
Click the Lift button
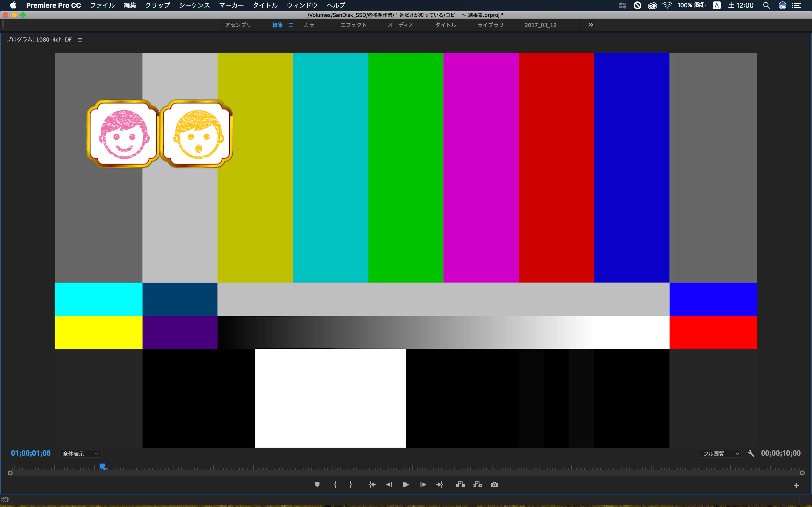tap(460, 485)
